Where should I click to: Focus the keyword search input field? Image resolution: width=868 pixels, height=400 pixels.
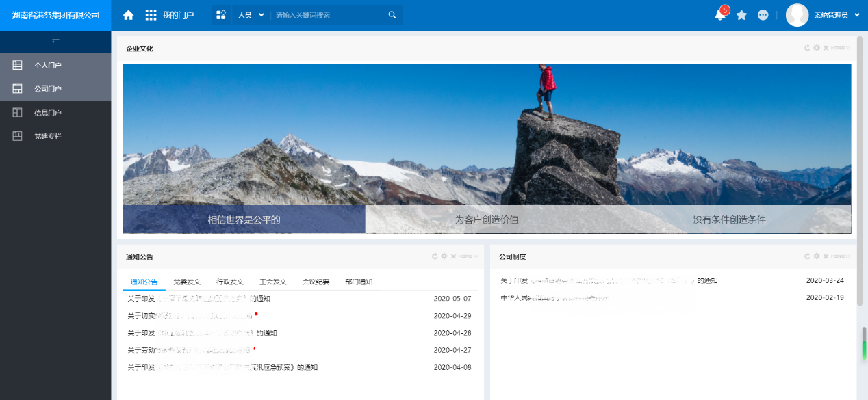pyautogui.click(x=329, y=15)
